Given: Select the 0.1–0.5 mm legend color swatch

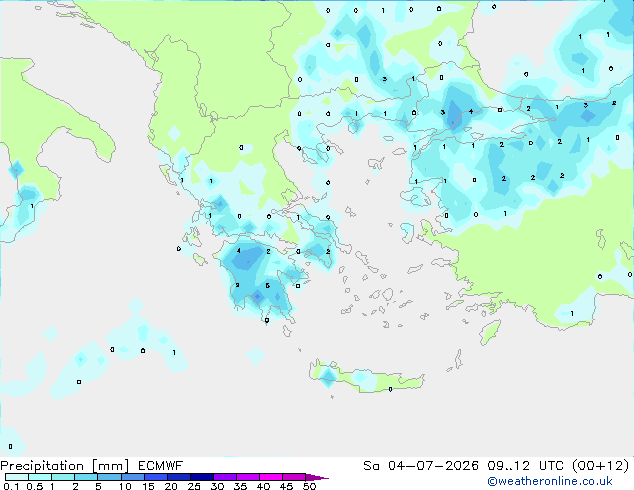Looking at the screenshot, I should (17, 477).
